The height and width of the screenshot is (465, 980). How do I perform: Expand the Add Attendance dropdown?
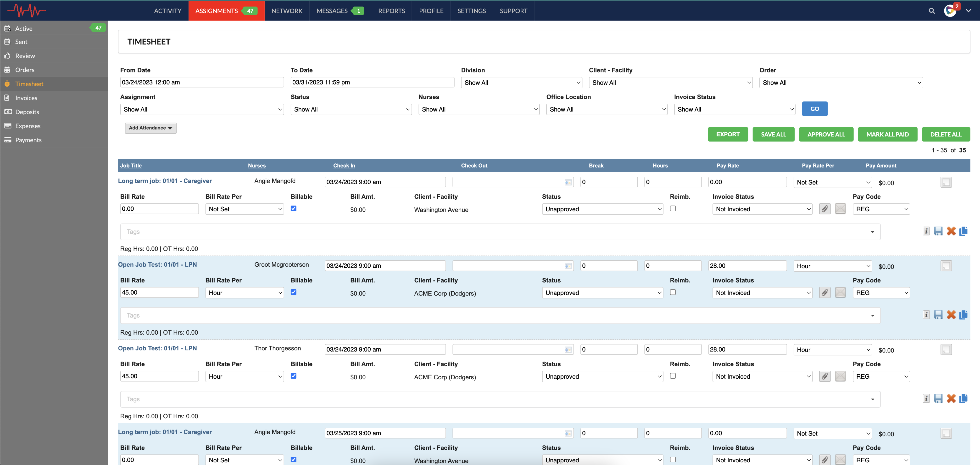coord(151,128)
